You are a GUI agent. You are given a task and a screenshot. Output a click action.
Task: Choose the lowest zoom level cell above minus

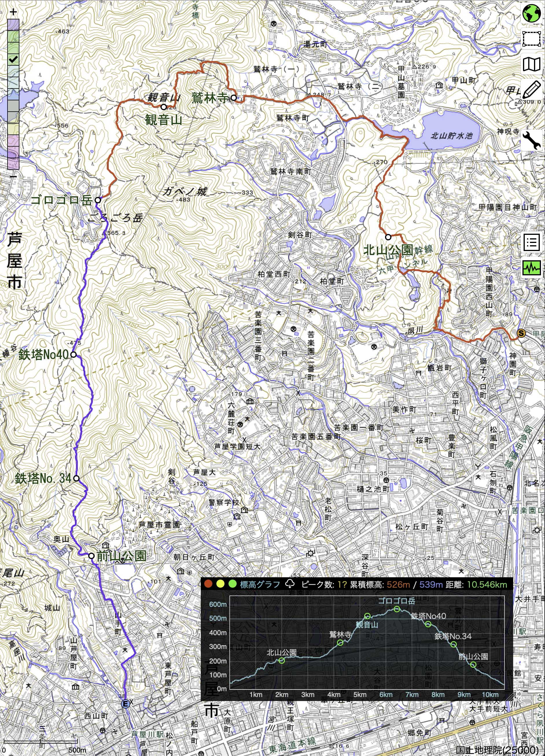(13, 163)
